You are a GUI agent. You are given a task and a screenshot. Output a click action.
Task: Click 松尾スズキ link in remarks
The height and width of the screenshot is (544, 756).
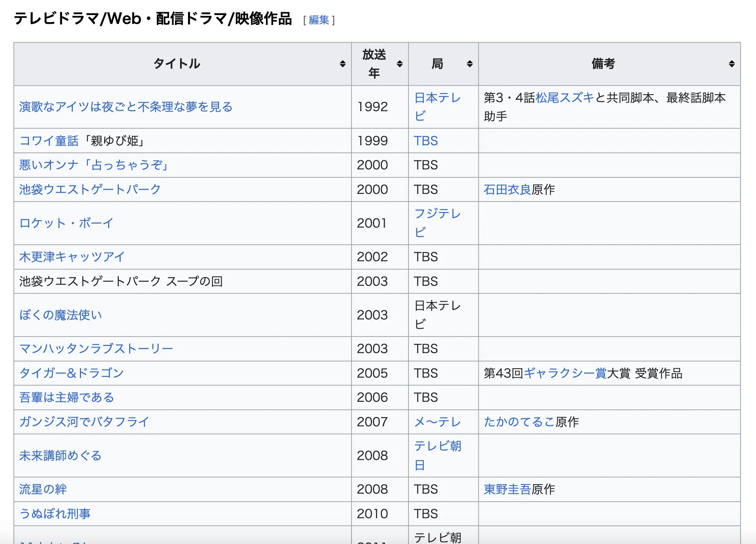[564, 97]
